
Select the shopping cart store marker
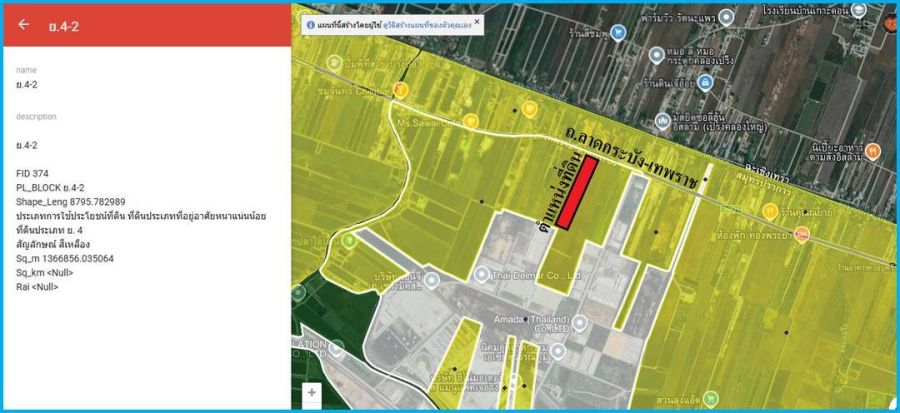point(620,33)
